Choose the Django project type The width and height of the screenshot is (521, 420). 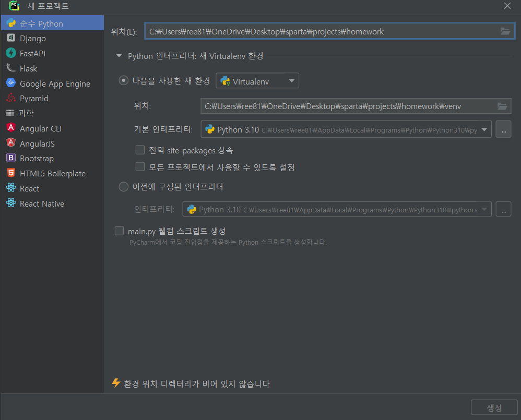(x=53, y=38)
